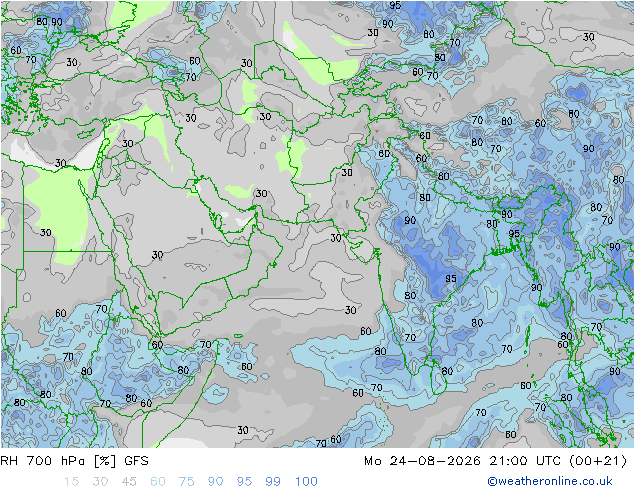Select legend value 45 in color scale
The height and width of the screenshot is (490, 634).
coord(129,482)
